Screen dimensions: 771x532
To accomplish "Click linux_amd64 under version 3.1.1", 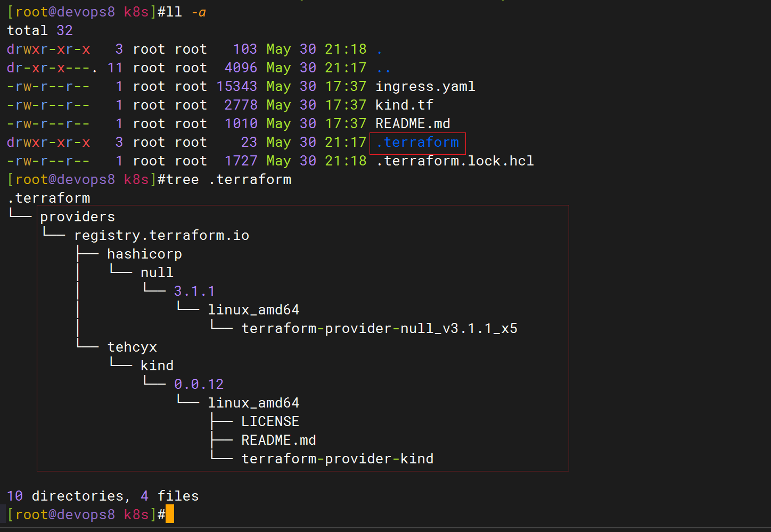I will click(253, 310).
